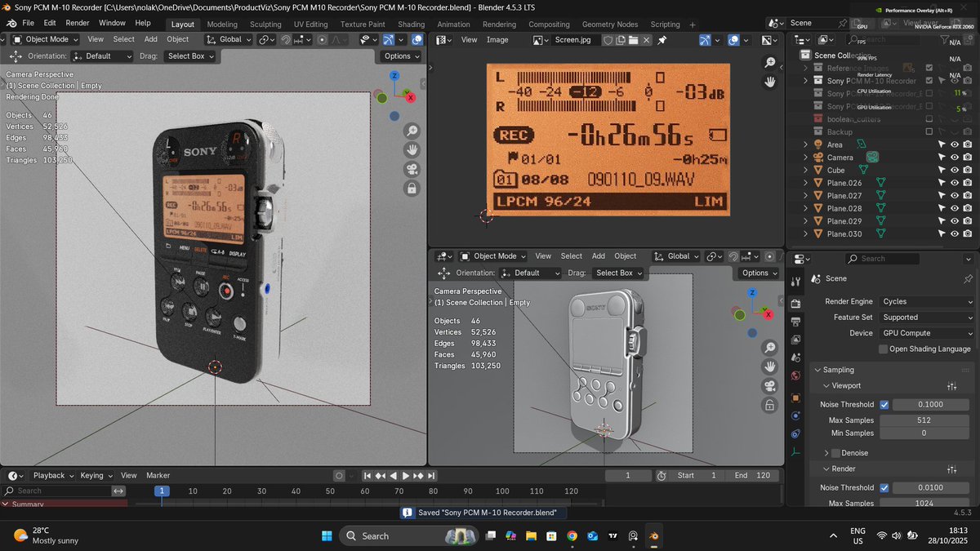Viewport: 980px width, 551px height.
Task: Select the pan hand icon in image editor
Action: (769, 82)
